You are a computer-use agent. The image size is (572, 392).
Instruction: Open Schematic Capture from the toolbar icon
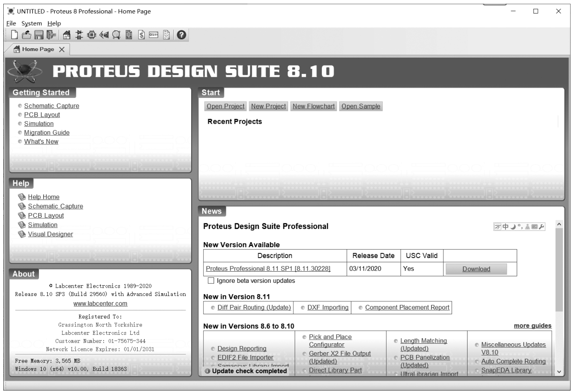click(x=79, y=35)
